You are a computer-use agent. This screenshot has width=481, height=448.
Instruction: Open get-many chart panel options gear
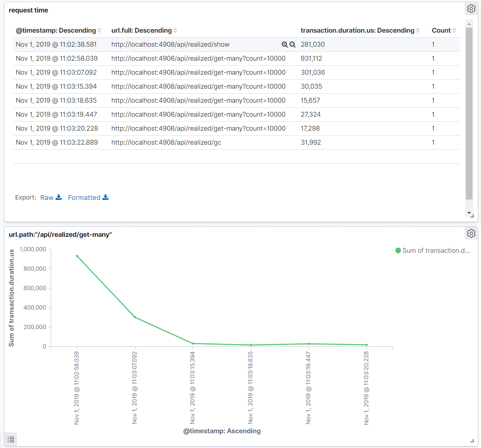[x=471, y=233]
